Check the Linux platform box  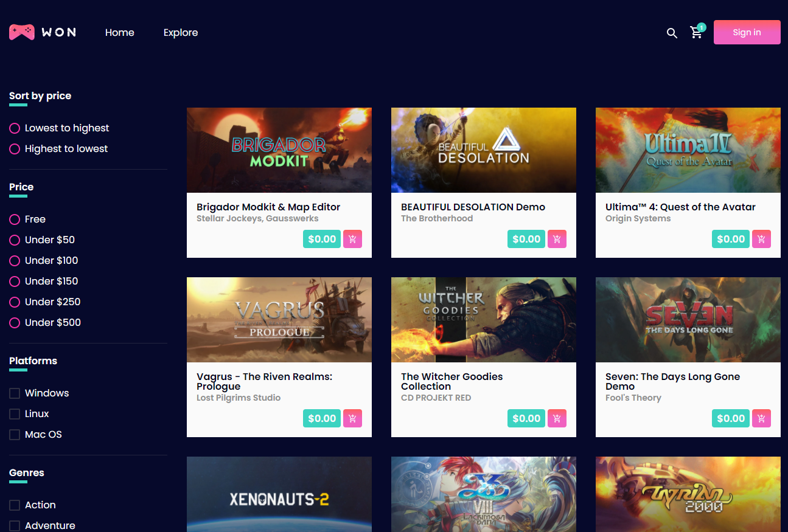(15, 414)
